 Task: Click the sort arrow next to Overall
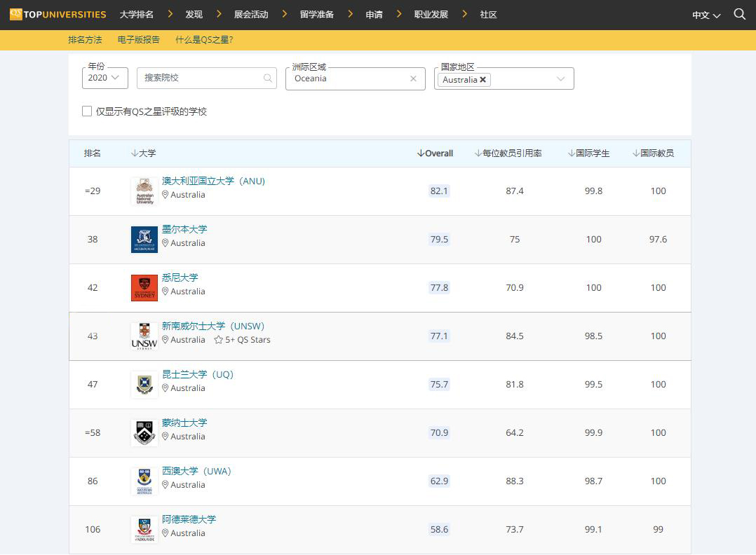(x=419, y=153)
